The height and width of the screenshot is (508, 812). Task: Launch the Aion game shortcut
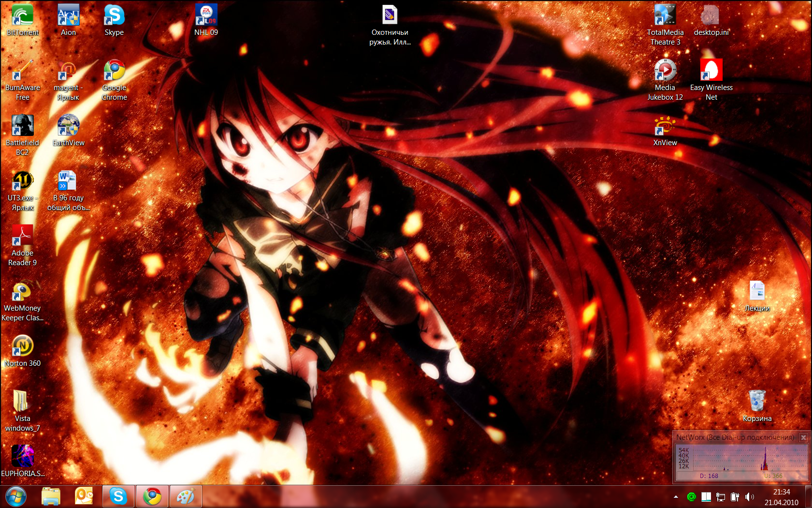tap(68, 20)
